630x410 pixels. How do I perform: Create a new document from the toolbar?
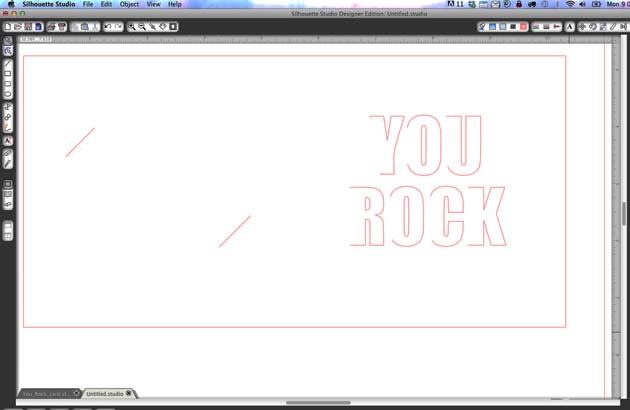pos(8,27)
